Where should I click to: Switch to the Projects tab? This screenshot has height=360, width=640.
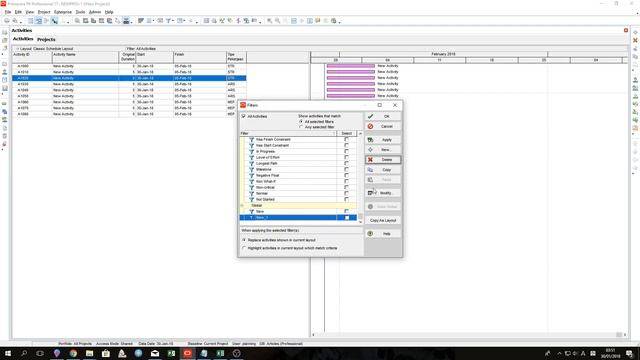(x=46, y=40)
